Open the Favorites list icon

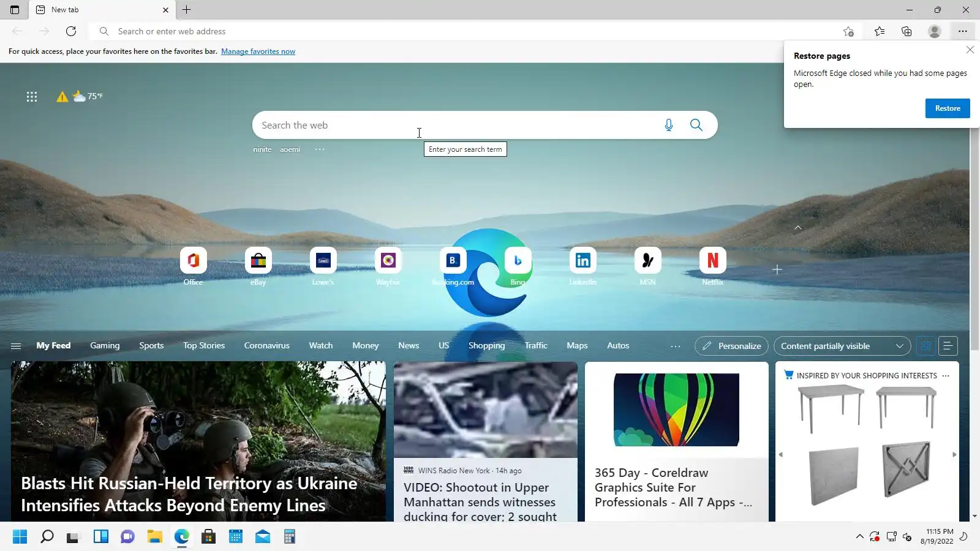[x=880, y=31]
